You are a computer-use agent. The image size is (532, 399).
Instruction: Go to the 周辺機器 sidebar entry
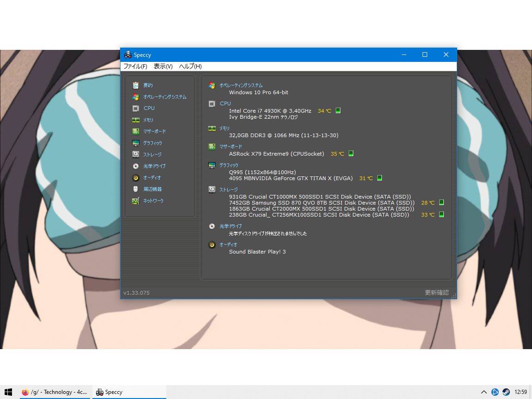[152, 189]
